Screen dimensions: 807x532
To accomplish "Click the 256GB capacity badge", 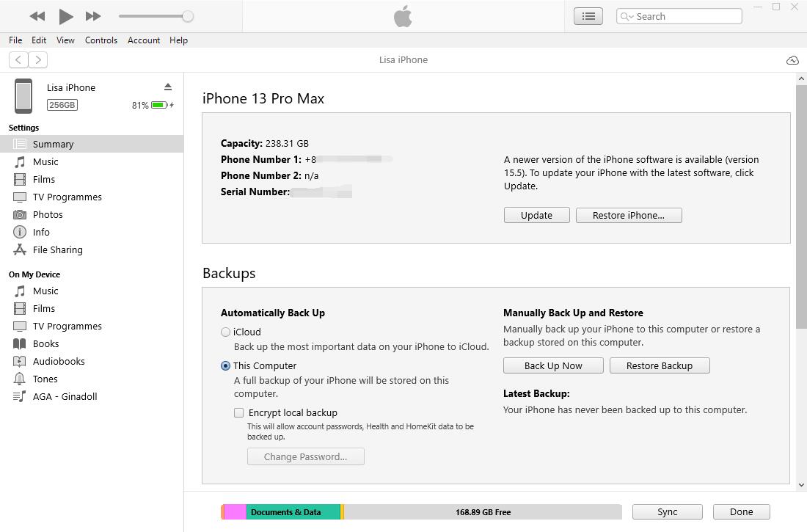I will pyautogui.click(x=62, y=104).
